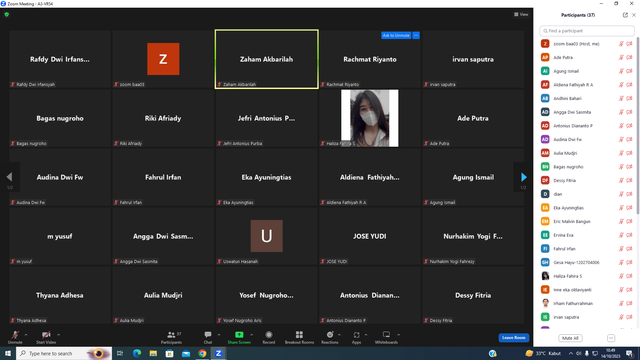Toggle video icon for irvan saputra in list
Viewport: 640px width, 360px height.
(629, 317)
